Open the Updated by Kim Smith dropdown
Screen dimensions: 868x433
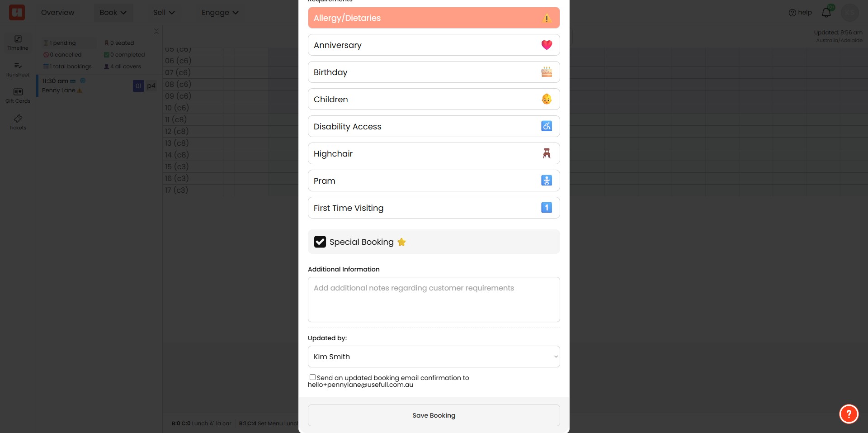pos(434,357)
